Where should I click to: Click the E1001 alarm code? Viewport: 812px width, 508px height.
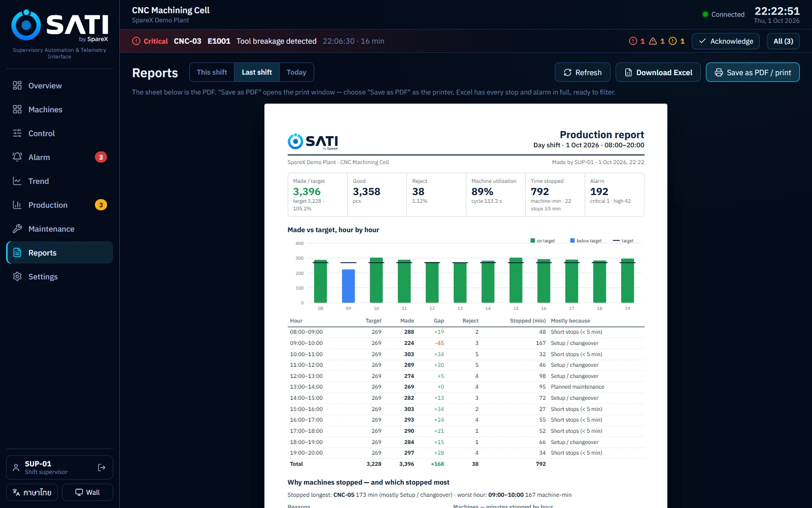(x=219, y=41)
